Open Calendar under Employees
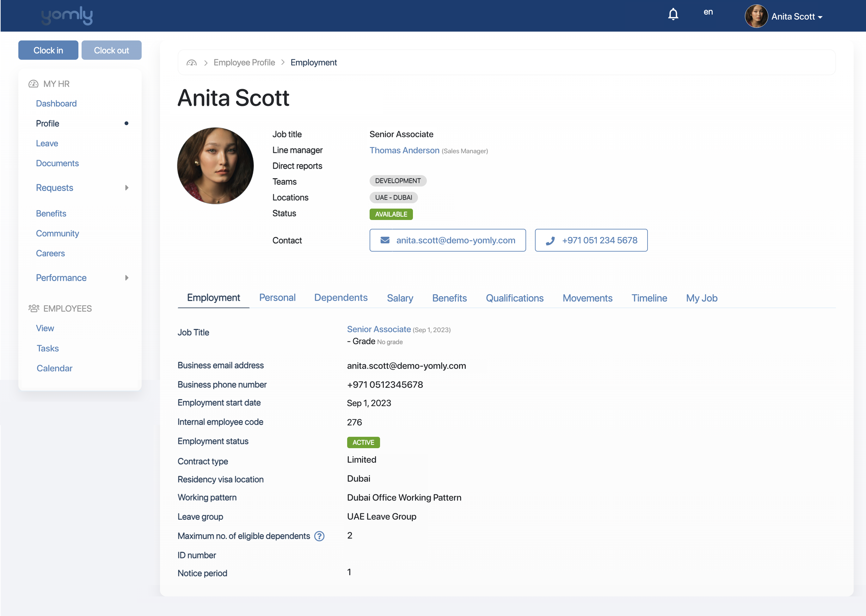The height and width of the screenshot is (616, 866). [x=54, y=368]
